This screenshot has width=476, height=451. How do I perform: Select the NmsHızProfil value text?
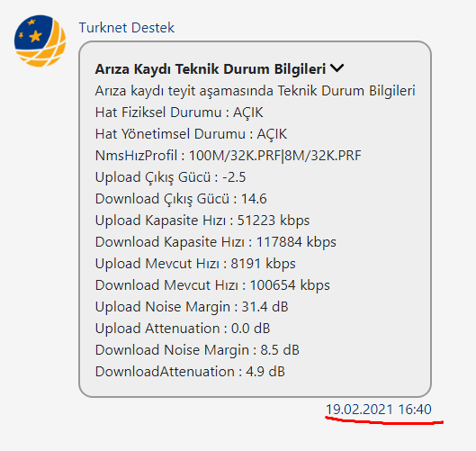[x=275, y=156]
